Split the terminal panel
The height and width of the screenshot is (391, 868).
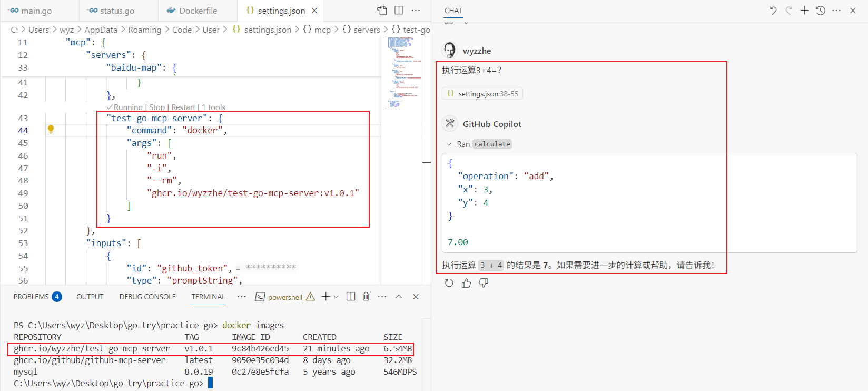click(x=351, y=297)
